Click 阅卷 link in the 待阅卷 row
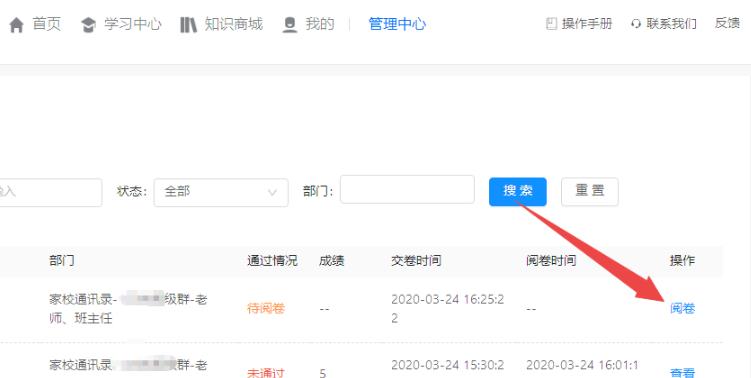The height and width of the screenshot is (378, 751). tap(682, 309)
